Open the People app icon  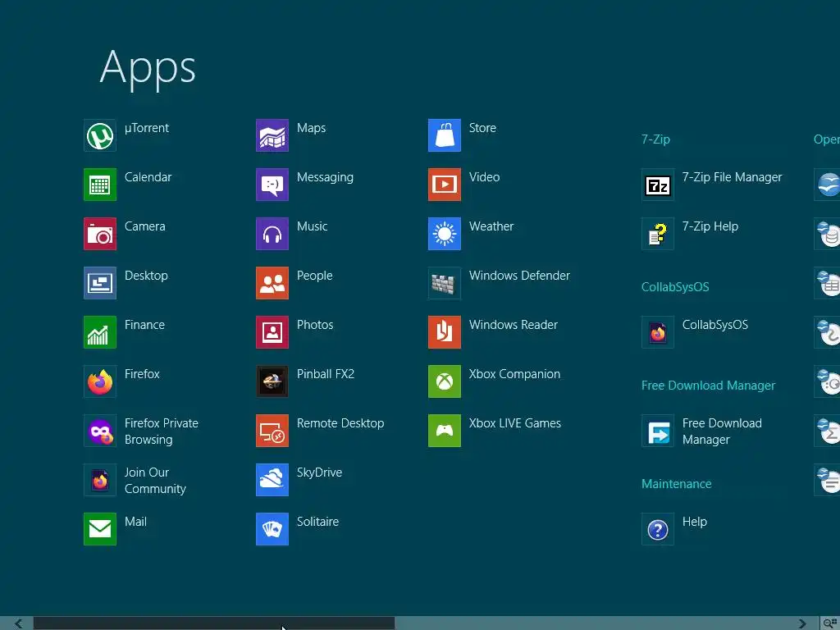pyautogui.click(x=272, y=283)
